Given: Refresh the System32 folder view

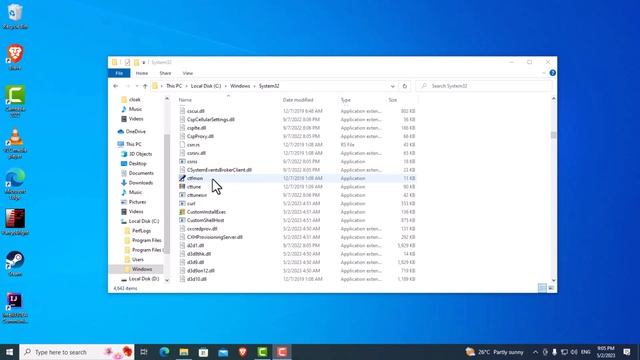Looking at the screenshot, I should click(404, 86).
